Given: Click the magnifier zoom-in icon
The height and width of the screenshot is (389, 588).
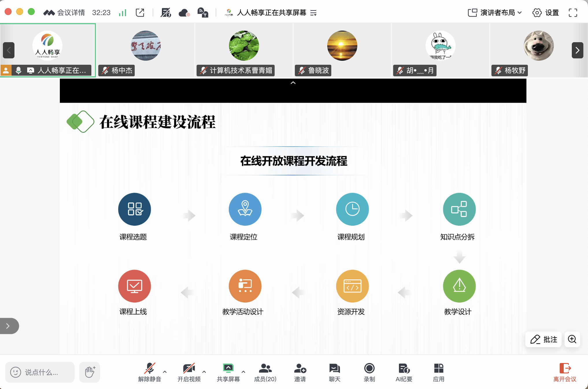Looking at the screenshot, I should (572, 339).
